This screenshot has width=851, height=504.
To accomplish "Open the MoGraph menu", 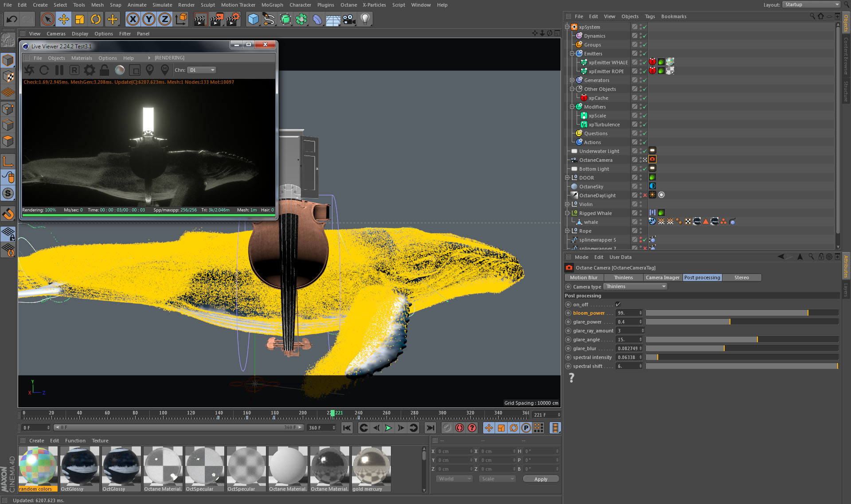I will click(x=272, y=5).
